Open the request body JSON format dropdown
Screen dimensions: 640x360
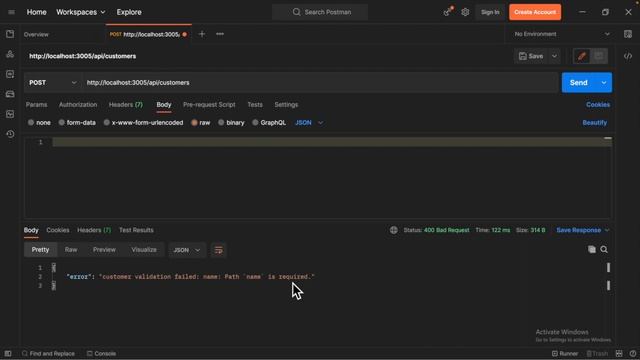pos(309,122)
